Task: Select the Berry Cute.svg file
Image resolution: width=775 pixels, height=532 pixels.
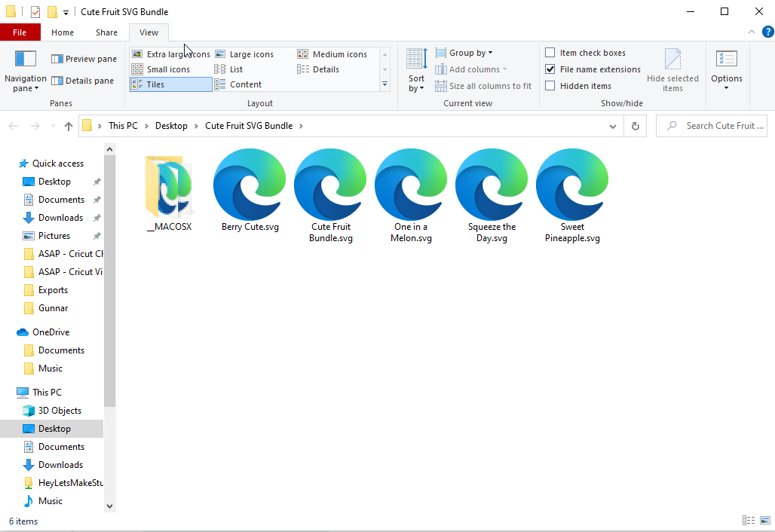Action: click(x=250, y=191)
